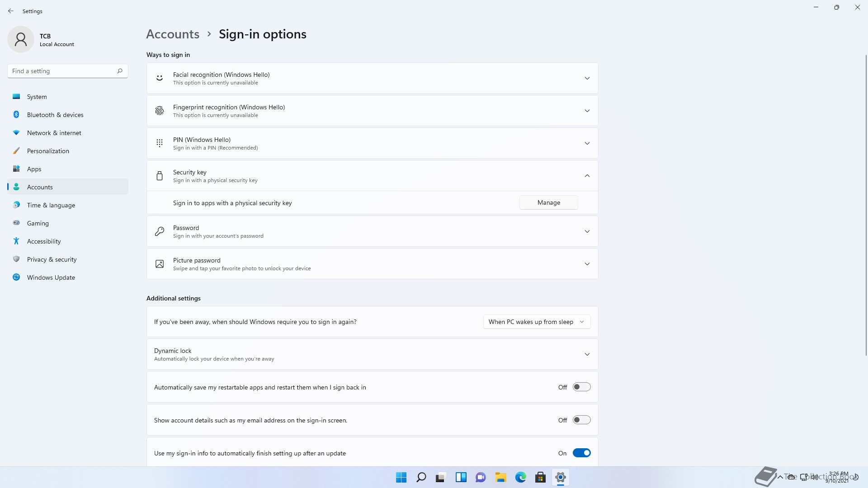868x488 pixels.
Task: Click the Apps icon in sidebar
Action: [x=16, y=169]
